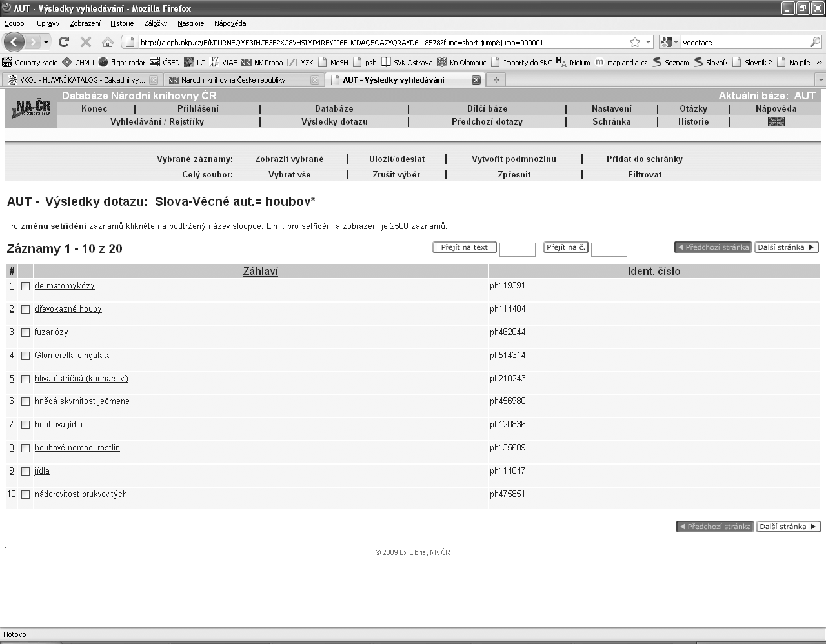This screenshot has width=826, height=644.
Task: Open the NK Praha bookmark
Action: (262, 63)
